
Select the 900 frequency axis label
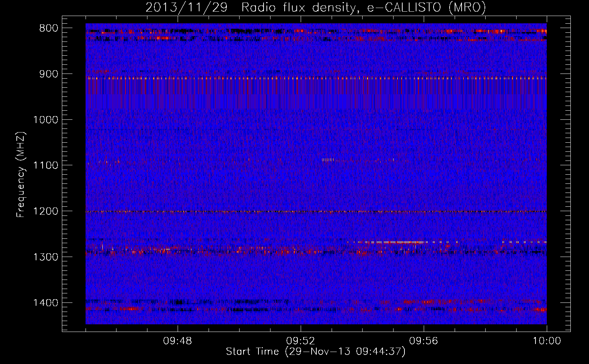point(48,74)
